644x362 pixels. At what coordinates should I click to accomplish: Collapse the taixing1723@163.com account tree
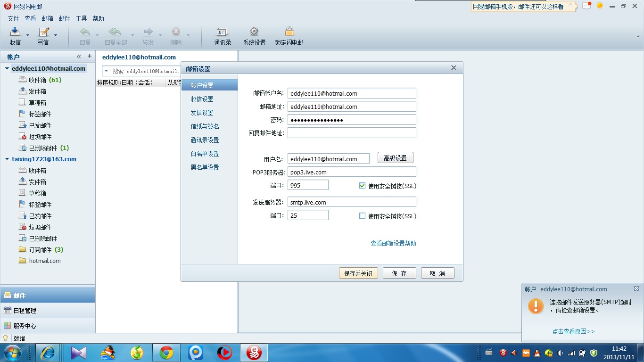click(7, 159)
